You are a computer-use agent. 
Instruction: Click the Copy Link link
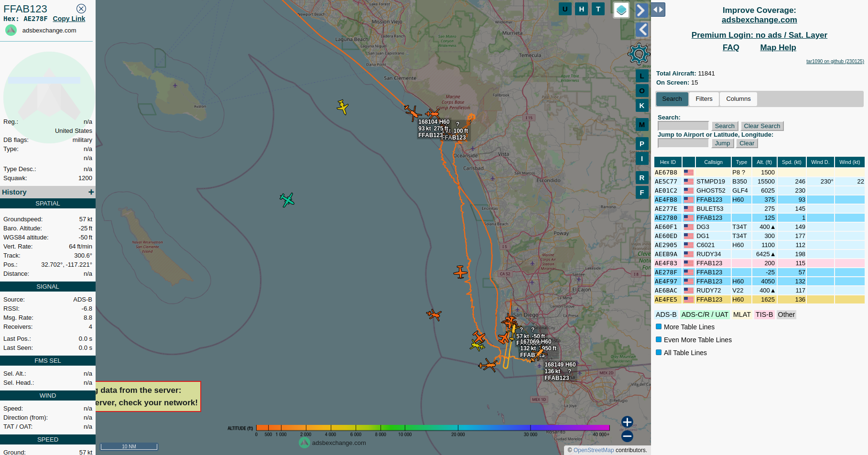(69, 19)
